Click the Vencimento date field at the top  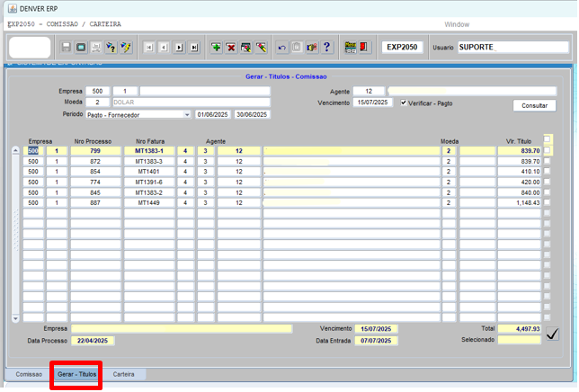click(x=375, y=103)
